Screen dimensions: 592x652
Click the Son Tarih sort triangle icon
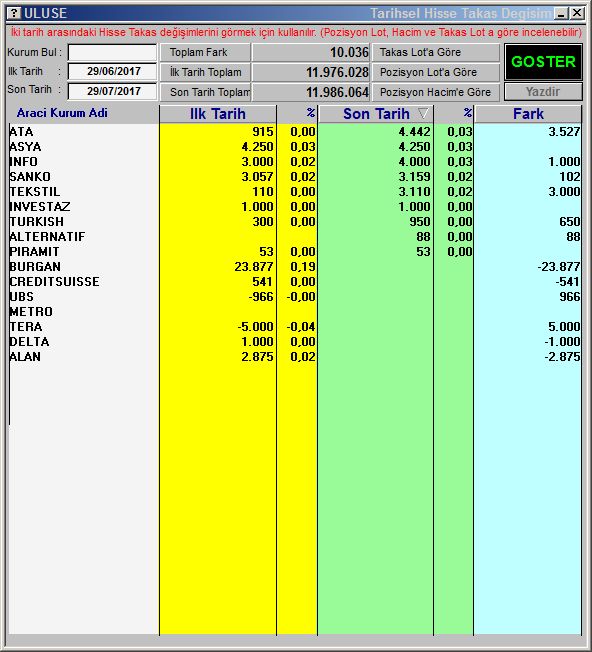[x=423, y=113]
